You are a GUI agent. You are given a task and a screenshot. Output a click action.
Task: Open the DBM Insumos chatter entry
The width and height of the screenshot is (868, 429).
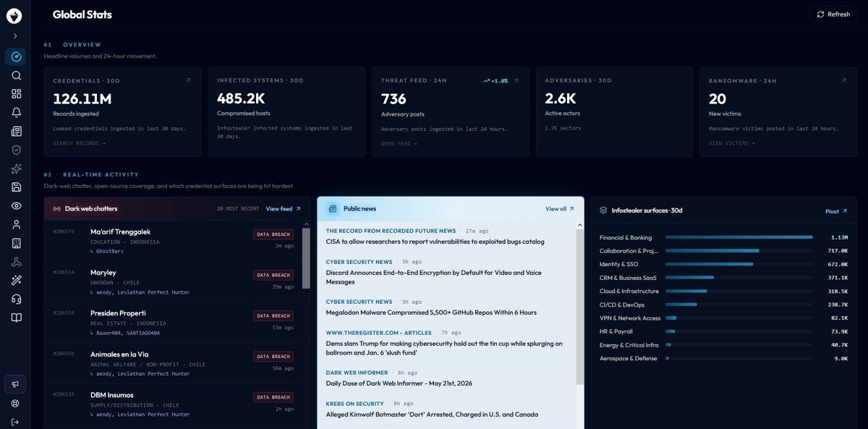tap(173, 404)
